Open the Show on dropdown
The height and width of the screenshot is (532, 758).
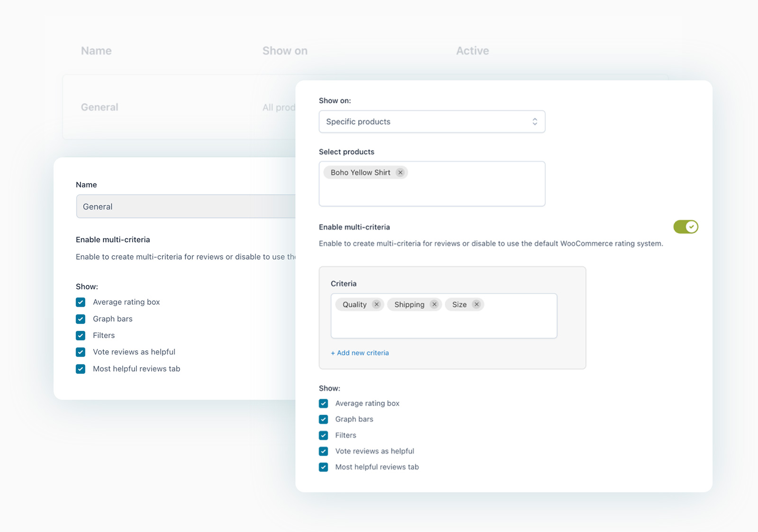tap(431, 122)
